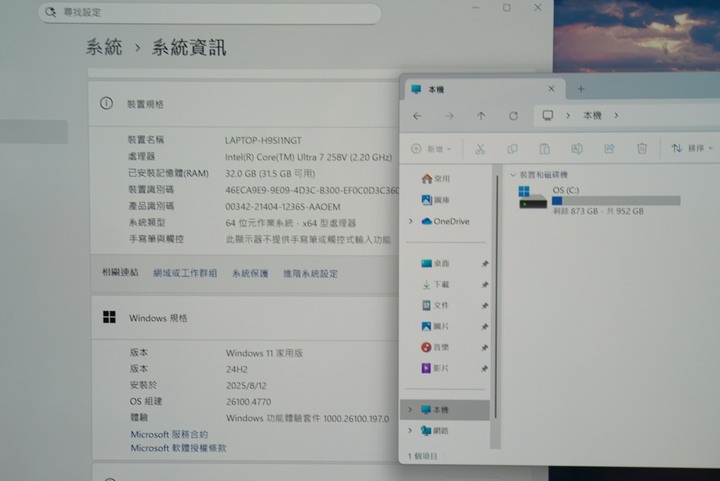
Task: Open the 排序 sort dropdown
Action: tap(692, 148)
